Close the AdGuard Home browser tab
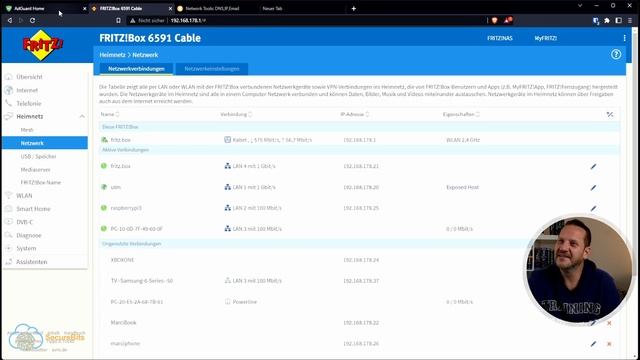Viewport: 640px width, 360px height. pyautogui.click(x=84, y=8)
